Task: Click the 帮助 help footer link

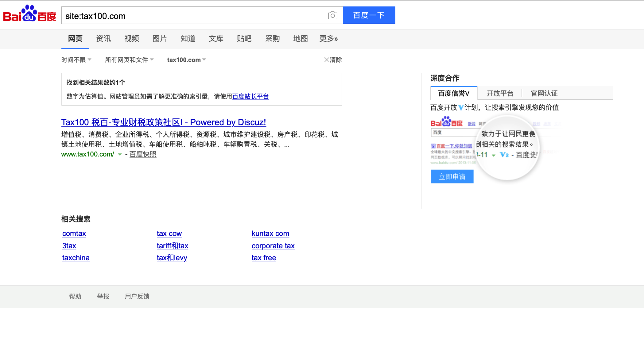Action: click(x=75, y=296)
